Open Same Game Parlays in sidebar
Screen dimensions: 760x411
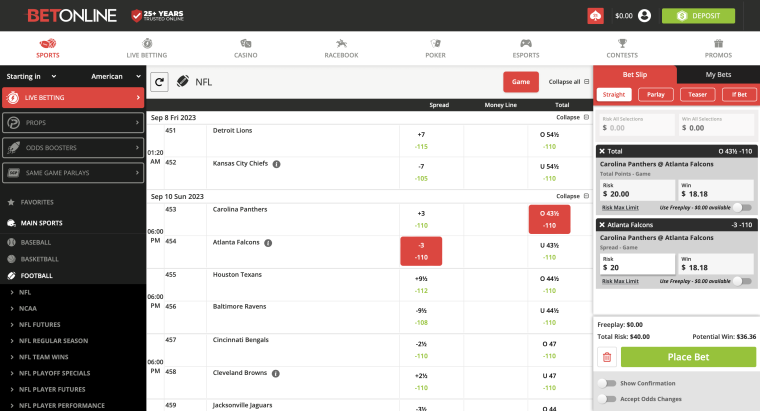tap(73, 173)
